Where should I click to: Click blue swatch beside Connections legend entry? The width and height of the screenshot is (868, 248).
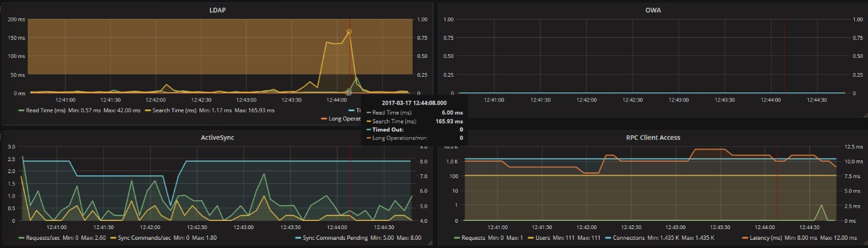pos(608,239)
